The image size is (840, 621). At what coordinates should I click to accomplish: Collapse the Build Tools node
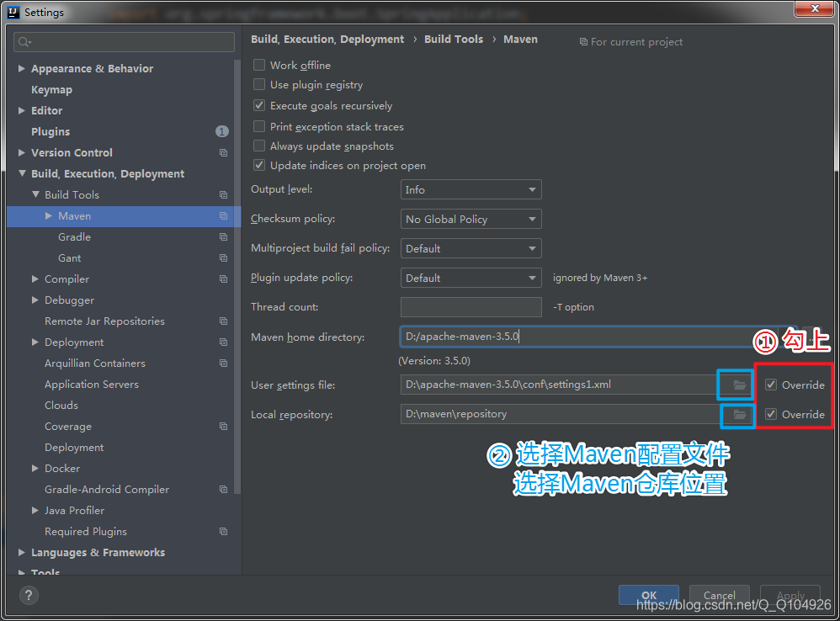click(35, 194)
